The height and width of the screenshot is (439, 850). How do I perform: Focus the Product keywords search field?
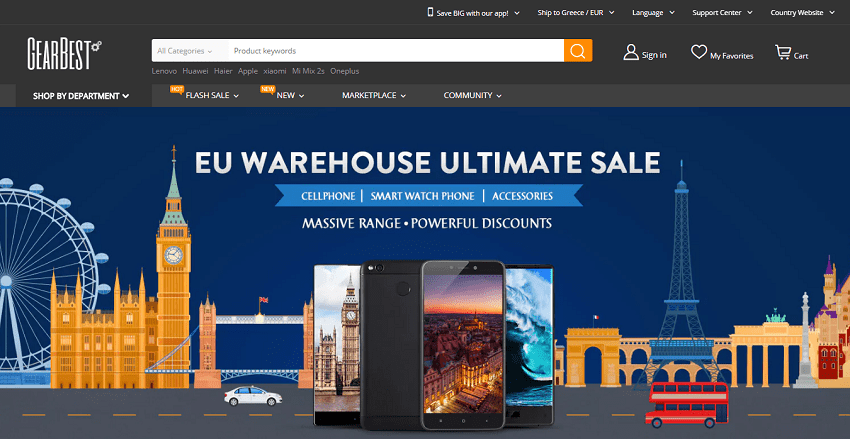396,50
